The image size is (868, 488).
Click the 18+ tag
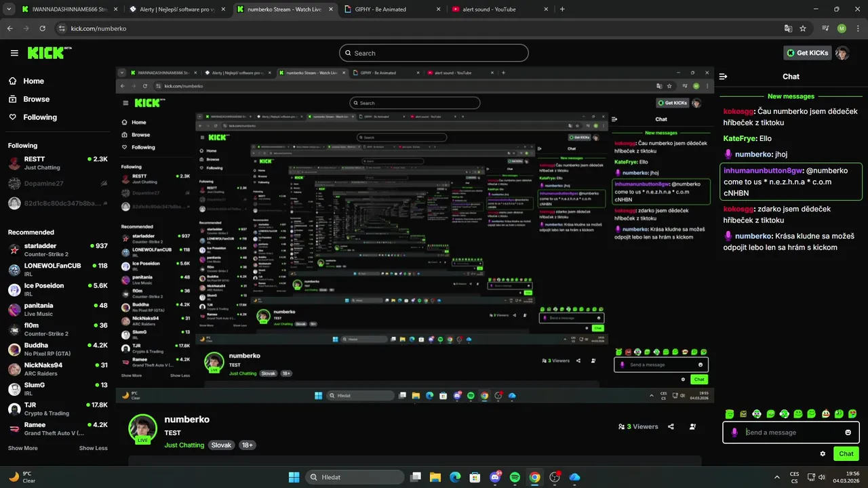(x=248, y=445)
